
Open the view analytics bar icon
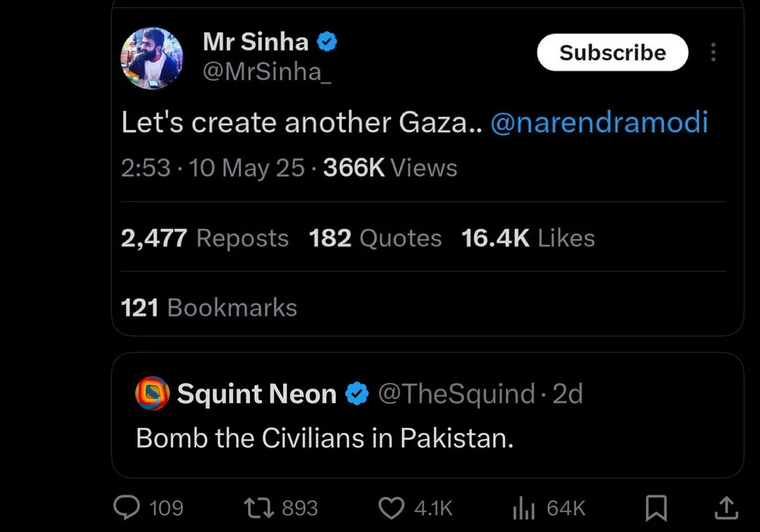(x=524, y=507)
